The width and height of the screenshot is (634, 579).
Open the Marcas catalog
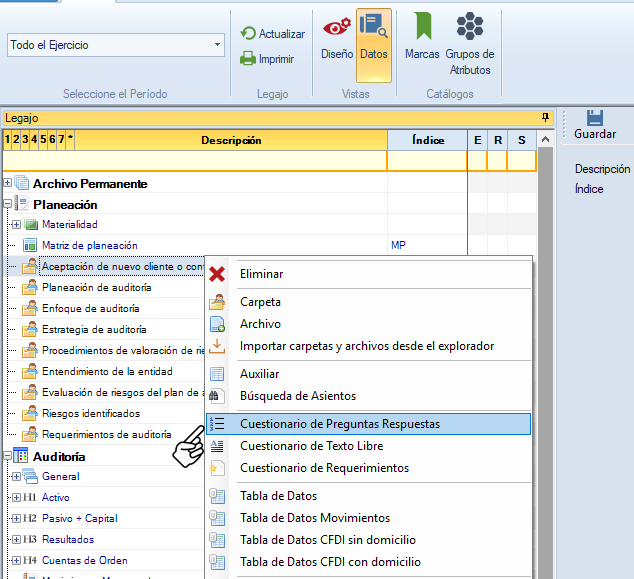pos(422,38)
